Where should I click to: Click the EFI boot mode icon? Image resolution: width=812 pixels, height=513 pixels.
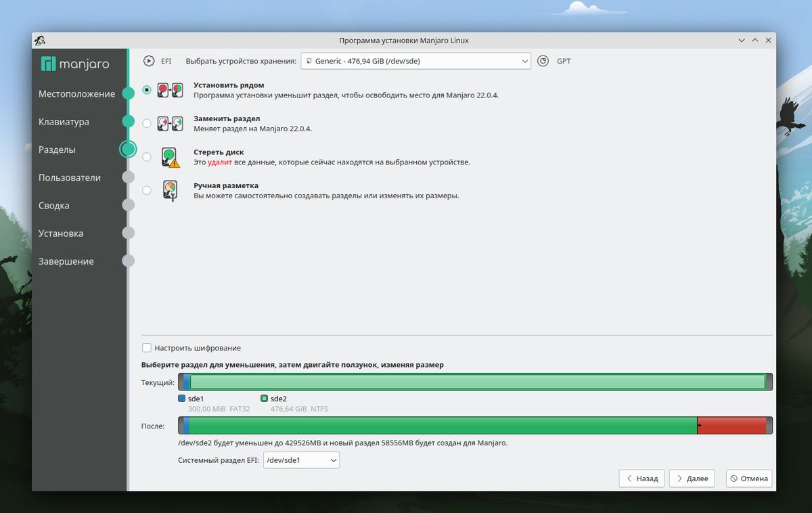tap(148, 60)
